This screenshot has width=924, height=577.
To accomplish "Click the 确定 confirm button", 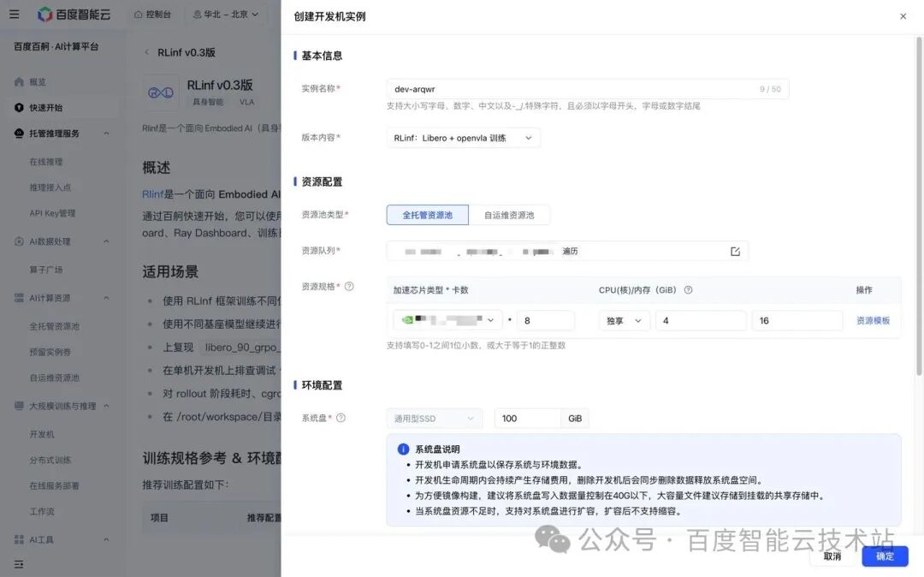I will 885,556.
